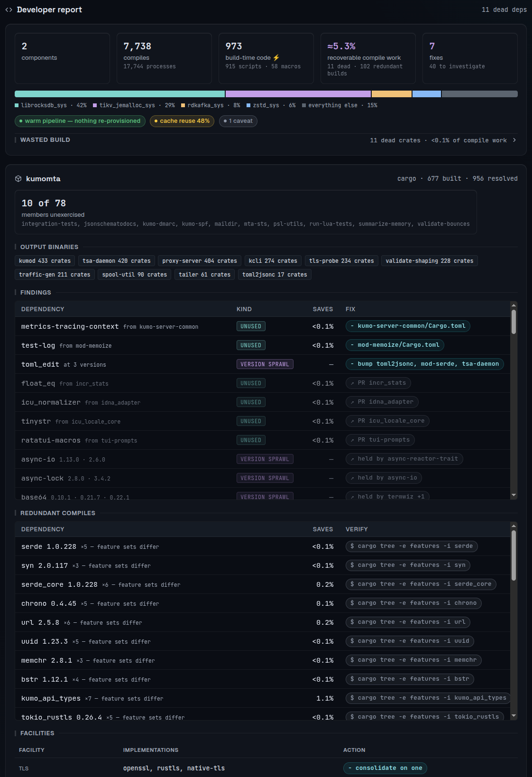Open PR incr_stats link
Viewport: 532px width, 777px height.
point(378,383)
